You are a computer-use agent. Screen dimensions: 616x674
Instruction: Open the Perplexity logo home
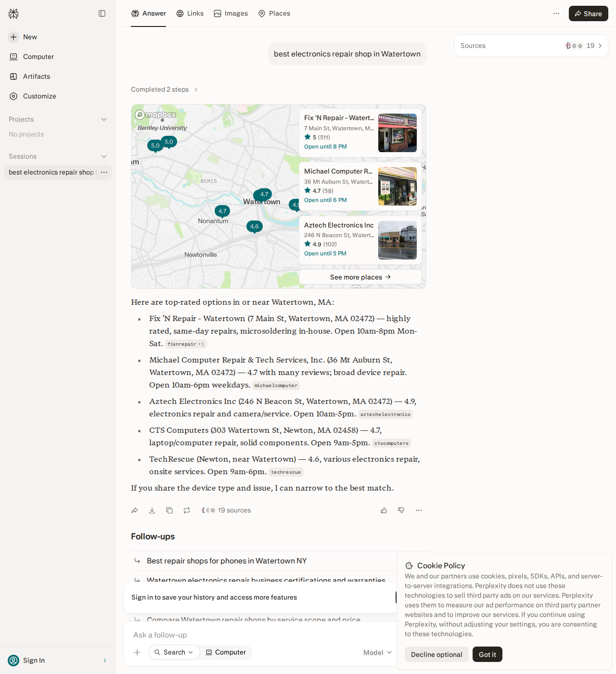tap(13, 13)
